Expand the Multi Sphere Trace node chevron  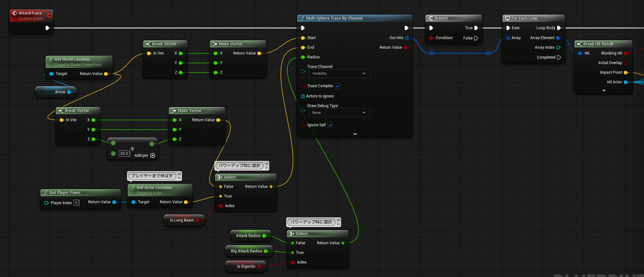tap(355, 134)
